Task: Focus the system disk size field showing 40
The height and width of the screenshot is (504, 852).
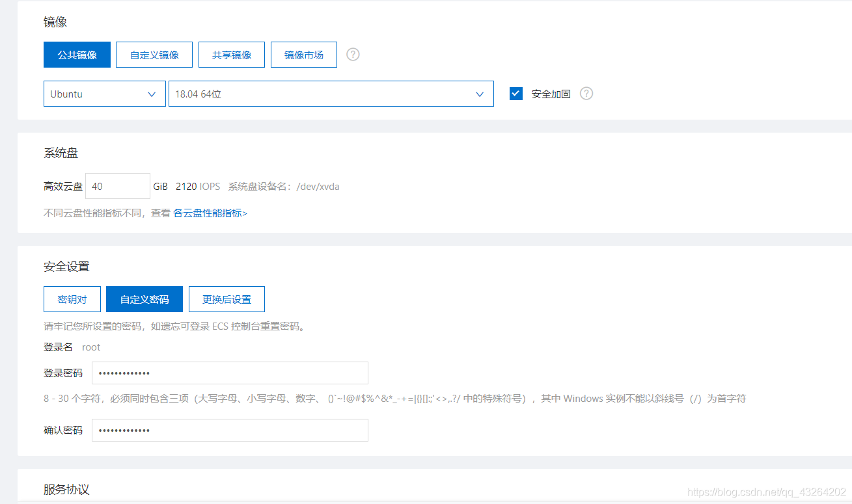Action: (118, 186)
